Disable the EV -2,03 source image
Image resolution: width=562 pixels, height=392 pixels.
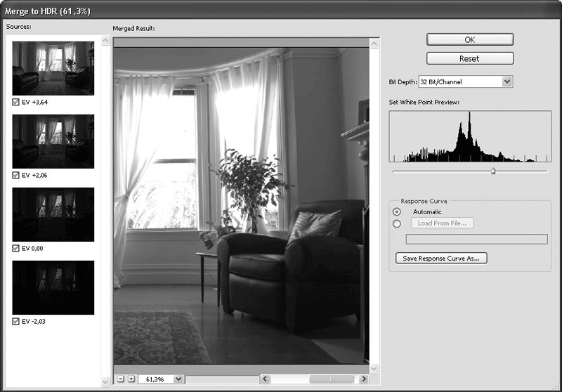click(x=16, y=321)
